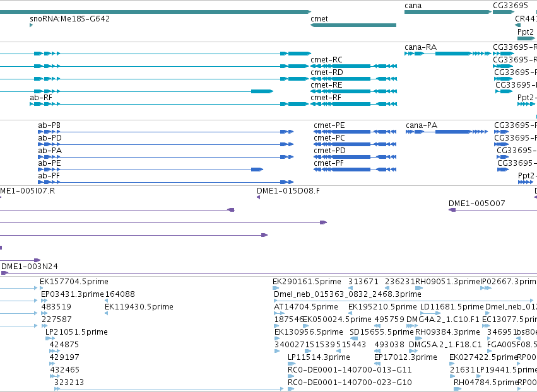This screenshot has height=392, width=537.
Task: Click the cmet-PF protein label
Action: (329, 163)
